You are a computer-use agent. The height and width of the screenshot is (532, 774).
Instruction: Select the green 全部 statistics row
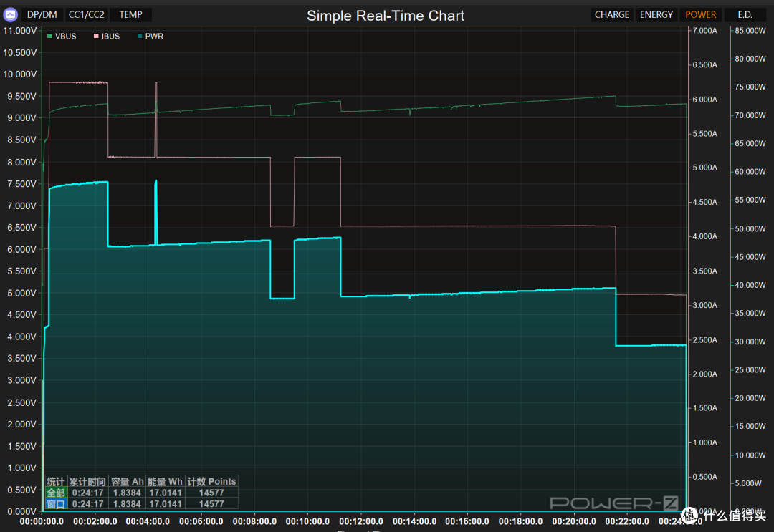(x=142, y=493)
